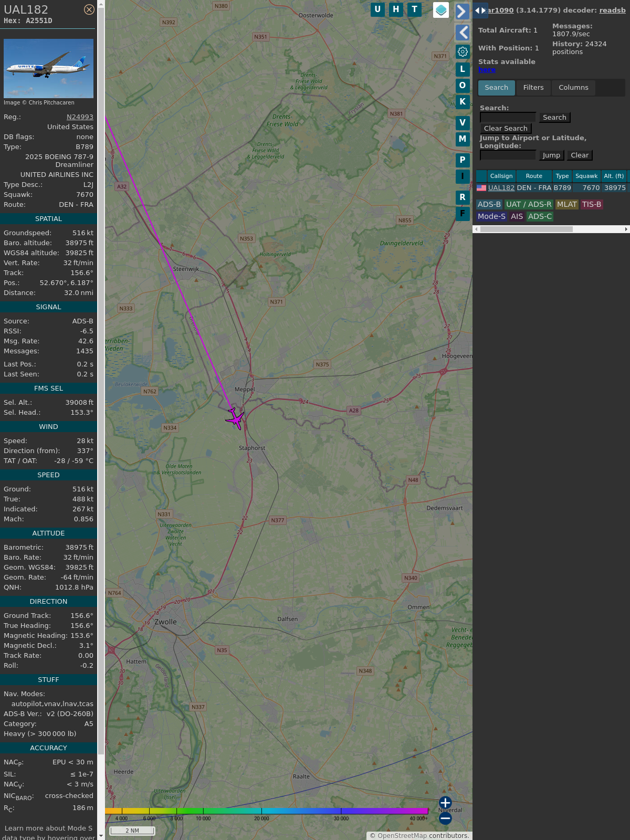The width and height of the screenshot is (630, 840).
Task: Toggle the U map button
Action: (x=377, y=9)
